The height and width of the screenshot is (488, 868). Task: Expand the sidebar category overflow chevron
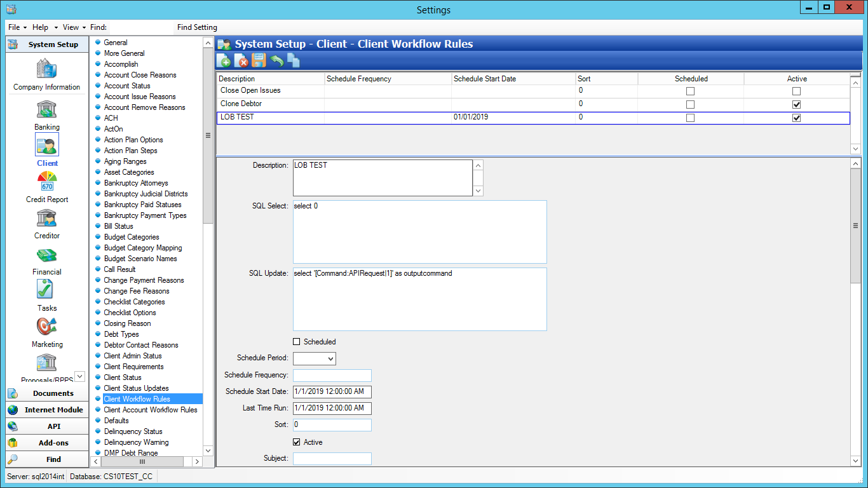79,376
